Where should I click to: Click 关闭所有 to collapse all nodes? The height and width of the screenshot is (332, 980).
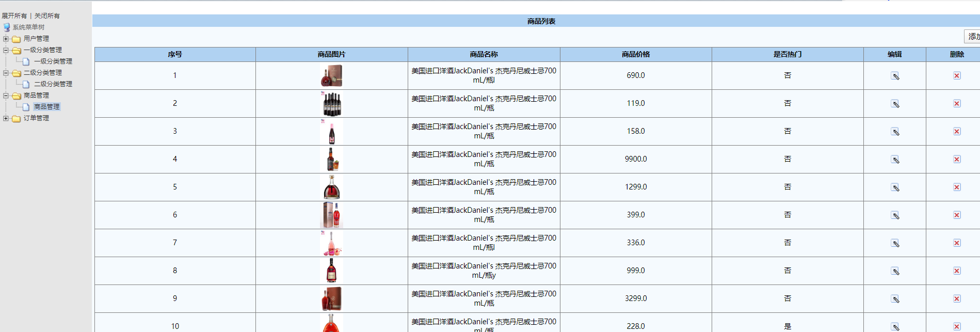(x=47, y=16)
